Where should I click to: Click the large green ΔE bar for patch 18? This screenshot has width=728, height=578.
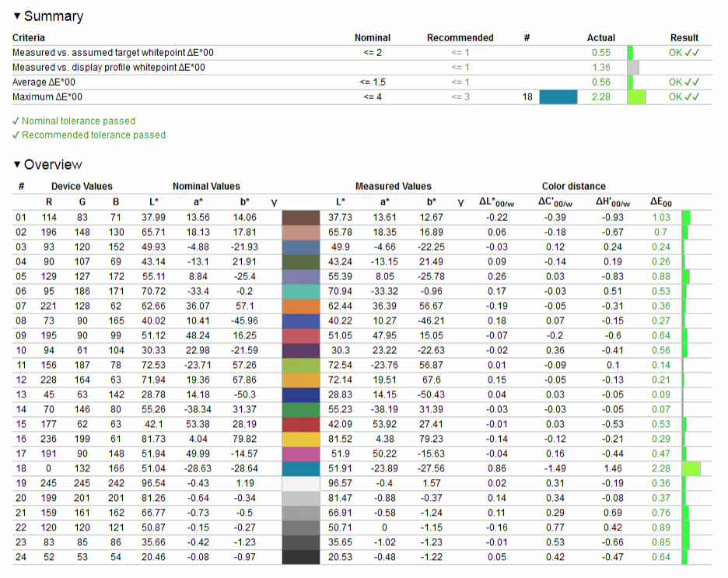pos(691,468)
